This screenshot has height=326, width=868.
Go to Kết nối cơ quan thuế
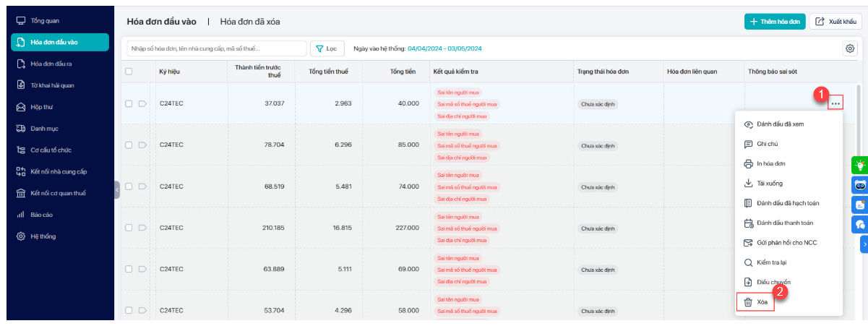click(x=58, y=193)
